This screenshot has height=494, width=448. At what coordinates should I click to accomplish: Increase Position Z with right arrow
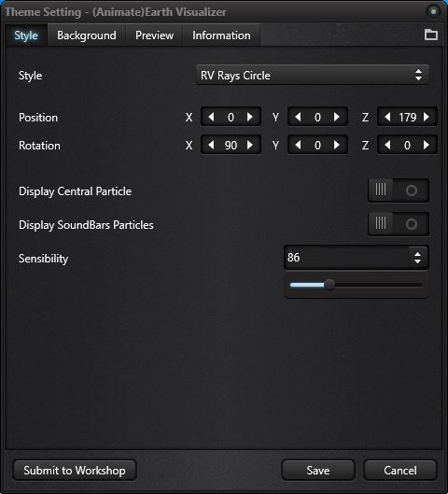point(427,118)
